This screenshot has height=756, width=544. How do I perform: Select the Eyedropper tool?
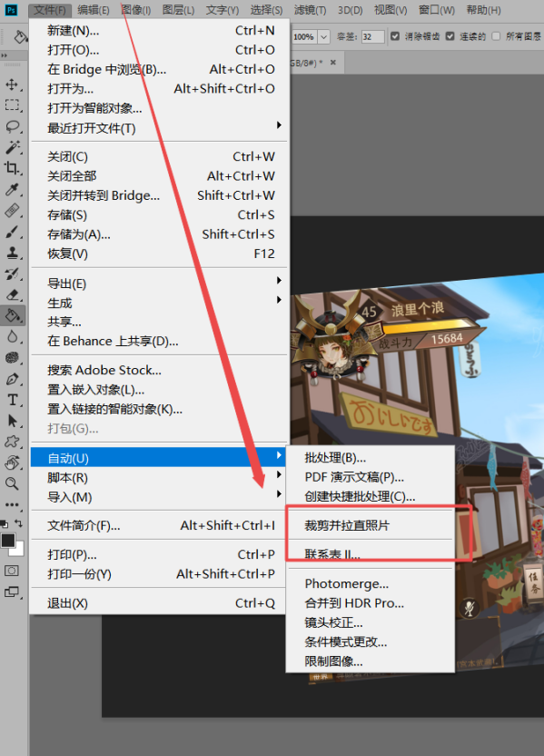(12, 190)
